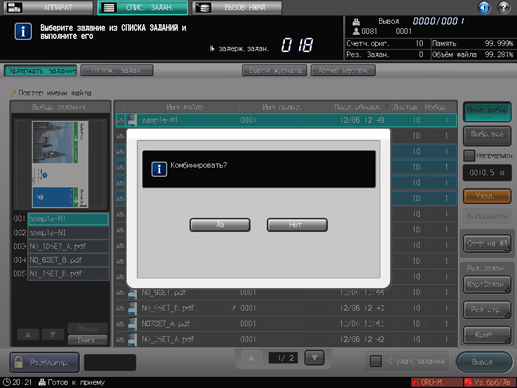Click padlock icon on unlock button
517x388 pixels.
coord(19,362)
